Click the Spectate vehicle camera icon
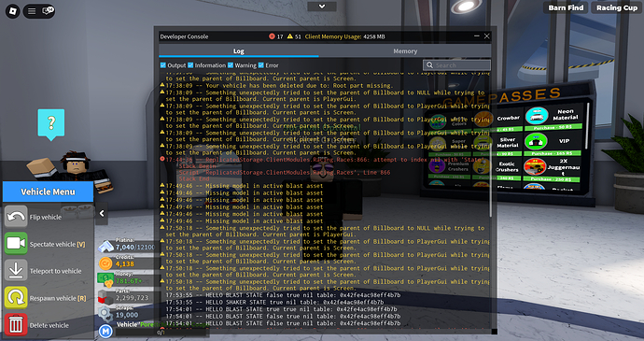Image resolution: width=644 pixels, height=341 pixels. [16, 244]
